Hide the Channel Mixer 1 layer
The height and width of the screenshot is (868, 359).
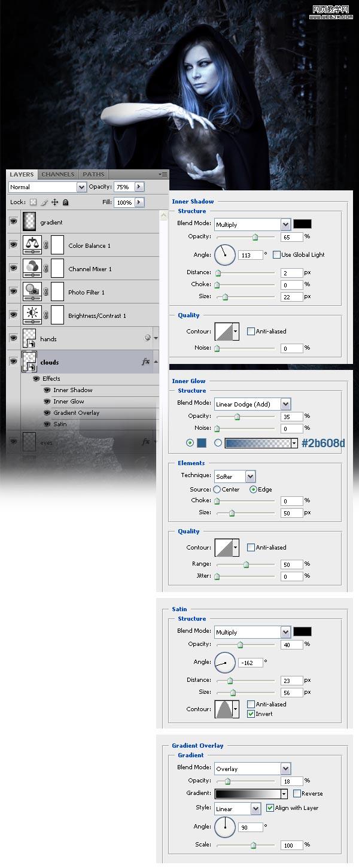[x=13, y=269]
